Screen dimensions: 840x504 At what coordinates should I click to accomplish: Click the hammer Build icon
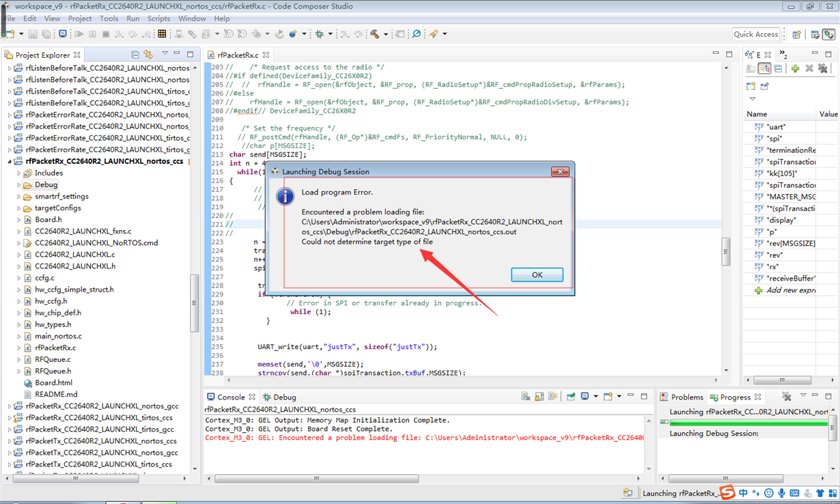click(375, 34)
